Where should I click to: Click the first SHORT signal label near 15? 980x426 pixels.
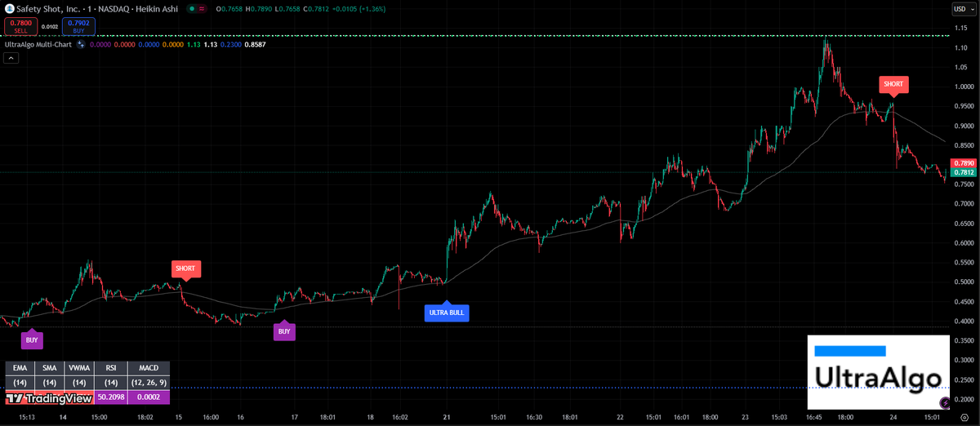(x=185, y=268)
